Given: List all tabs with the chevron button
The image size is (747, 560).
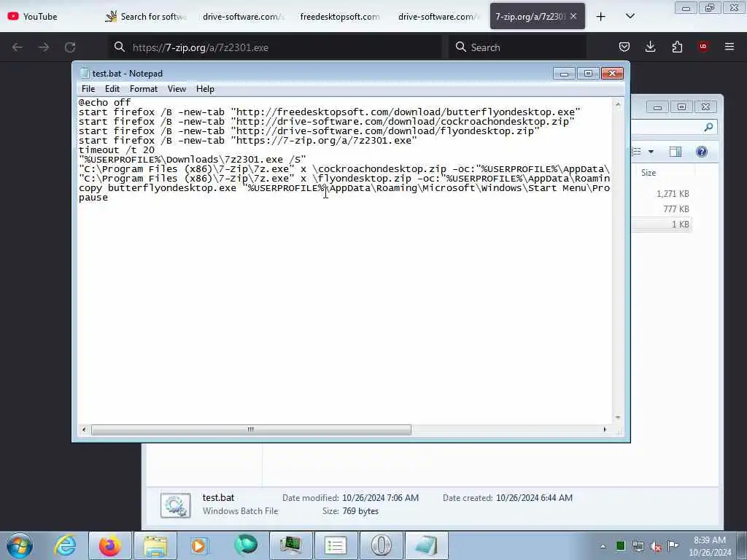Looking at the screenshot, I should (x=630, y=16).
